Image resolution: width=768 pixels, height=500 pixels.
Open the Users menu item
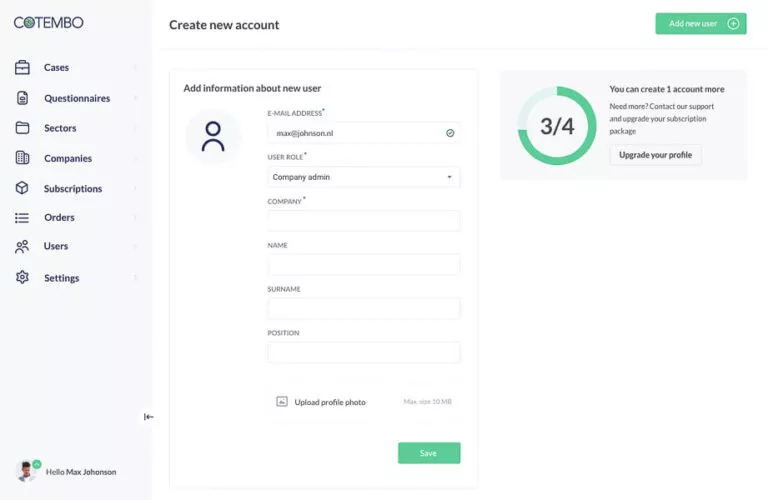click(56, 246)
